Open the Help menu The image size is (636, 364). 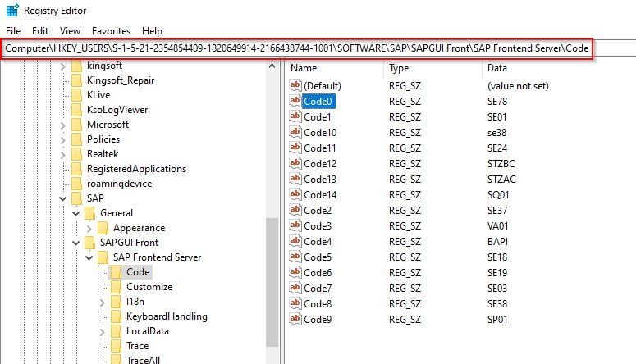pyautogui.click(x=152, y=31)
